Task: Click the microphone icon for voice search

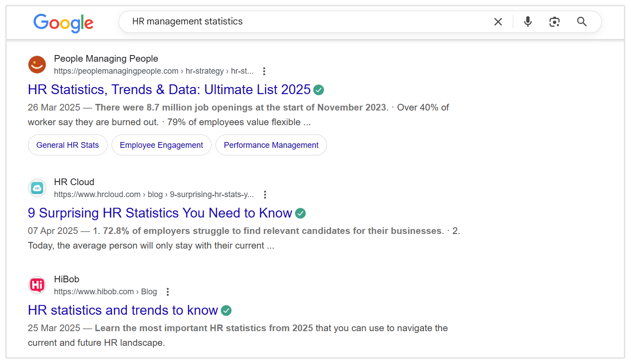Action: (527, 21)
